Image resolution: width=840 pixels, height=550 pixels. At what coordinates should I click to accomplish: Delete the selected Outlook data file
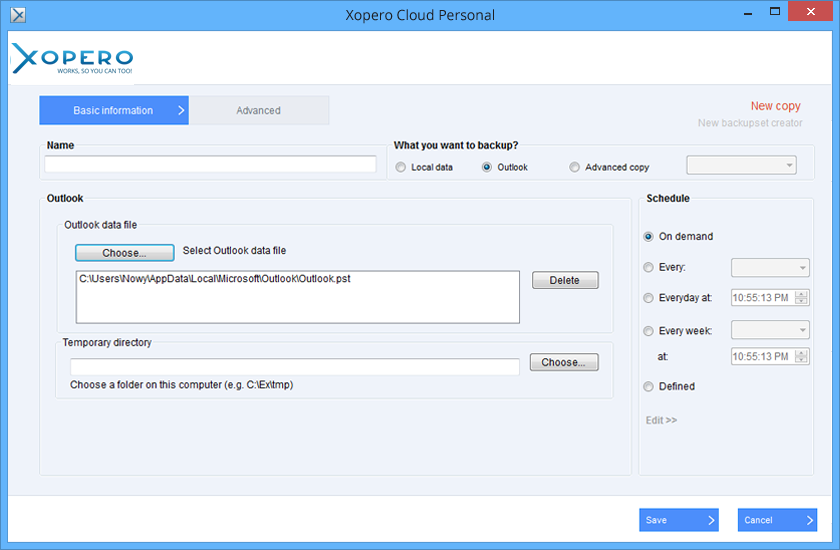tap(565, 280)
